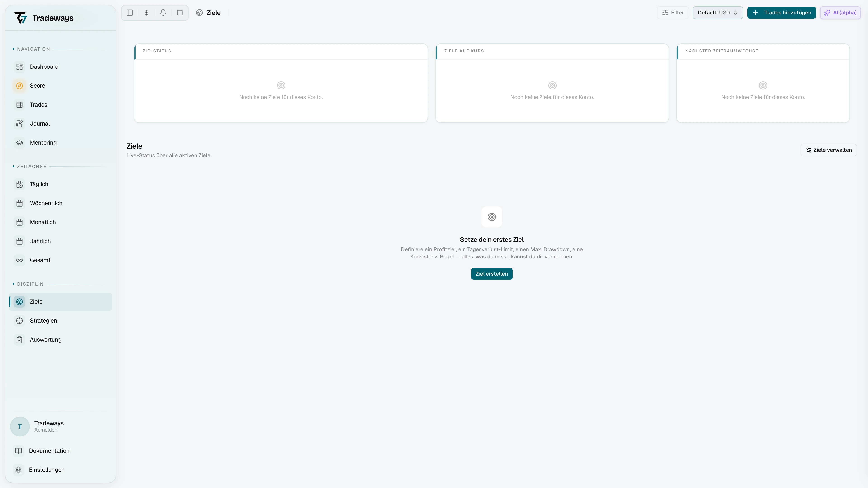The image size is (868, 488).
Task: Click the Täglich calendar-clock icon
Action: tap(19, 184)
